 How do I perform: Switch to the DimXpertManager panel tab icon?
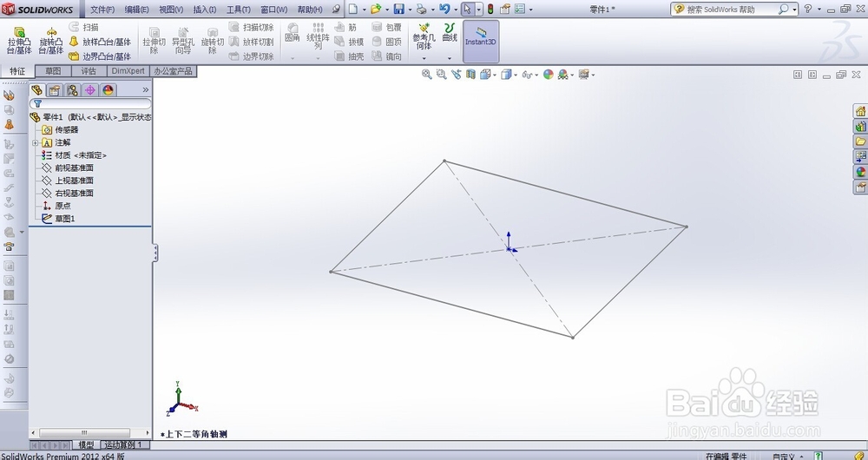[x=89, y=90]
